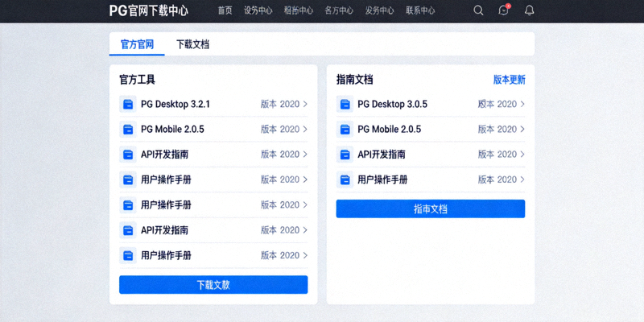Viewport: 644px width, 322px height.
Task: Open the nav item between 设务中心 and 各方中心
Action: point(299,10)
